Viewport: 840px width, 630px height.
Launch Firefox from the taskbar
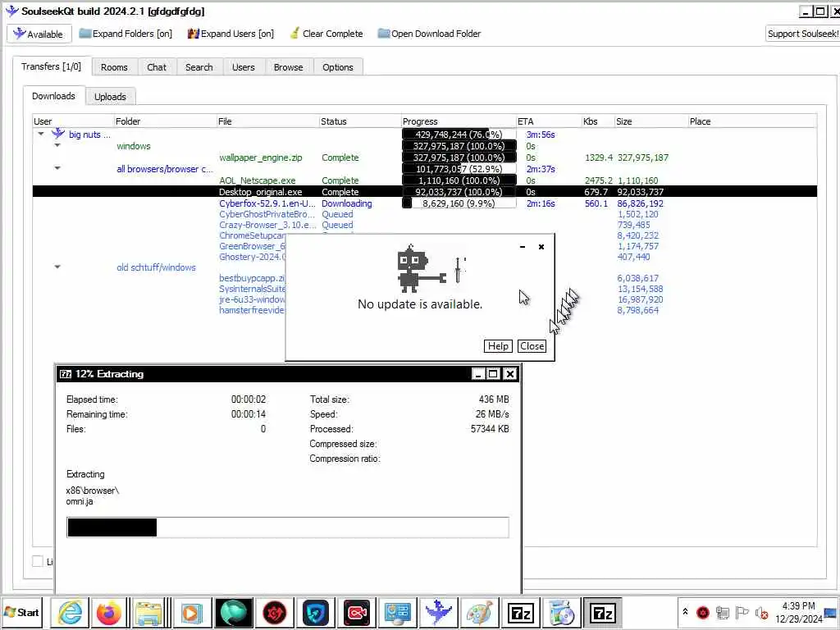109,612
